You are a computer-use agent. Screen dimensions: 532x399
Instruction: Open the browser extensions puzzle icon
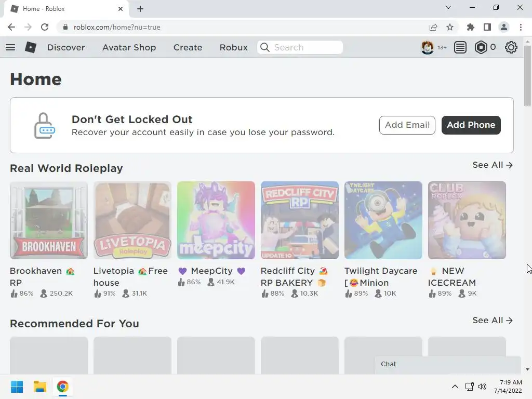[x=471, y=27]
